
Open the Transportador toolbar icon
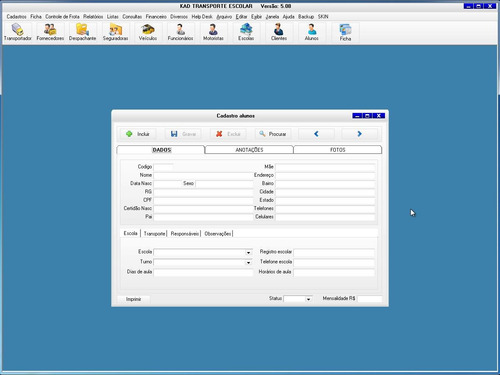pos(17,32)
